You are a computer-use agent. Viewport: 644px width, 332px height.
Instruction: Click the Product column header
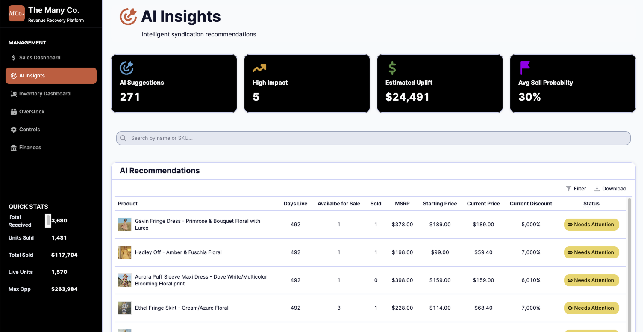(x=128, y=204)
